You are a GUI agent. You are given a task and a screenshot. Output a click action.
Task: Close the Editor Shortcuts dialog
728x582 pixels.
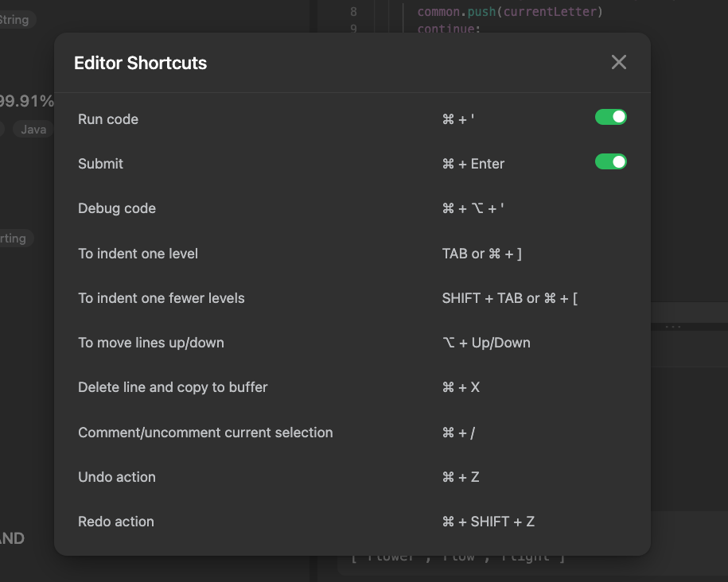point(618,62)
